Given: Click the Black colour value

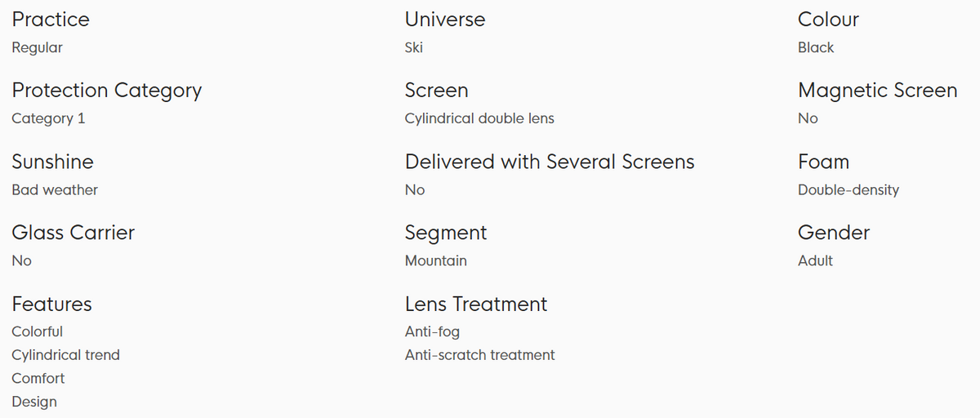Looking at the screenshot, I should pyautogui.click(x=816, y=47).
